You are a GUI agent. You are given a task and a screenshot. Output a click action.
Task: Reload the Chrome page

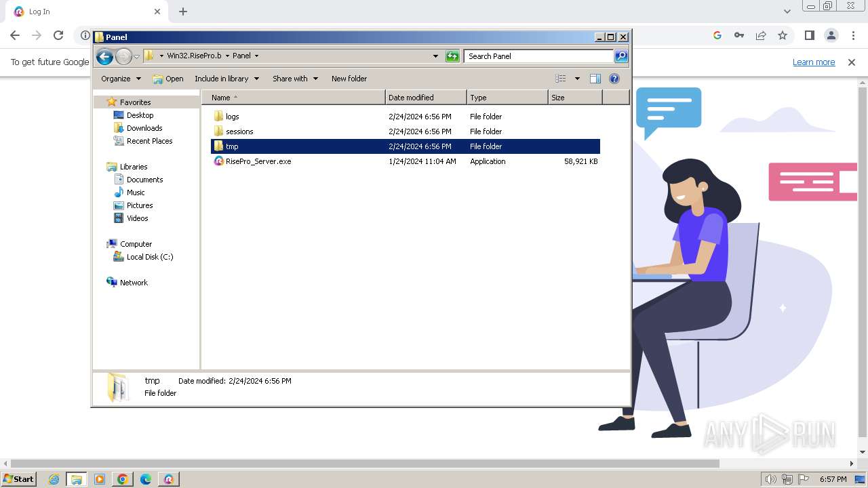[x=58, y=35]
